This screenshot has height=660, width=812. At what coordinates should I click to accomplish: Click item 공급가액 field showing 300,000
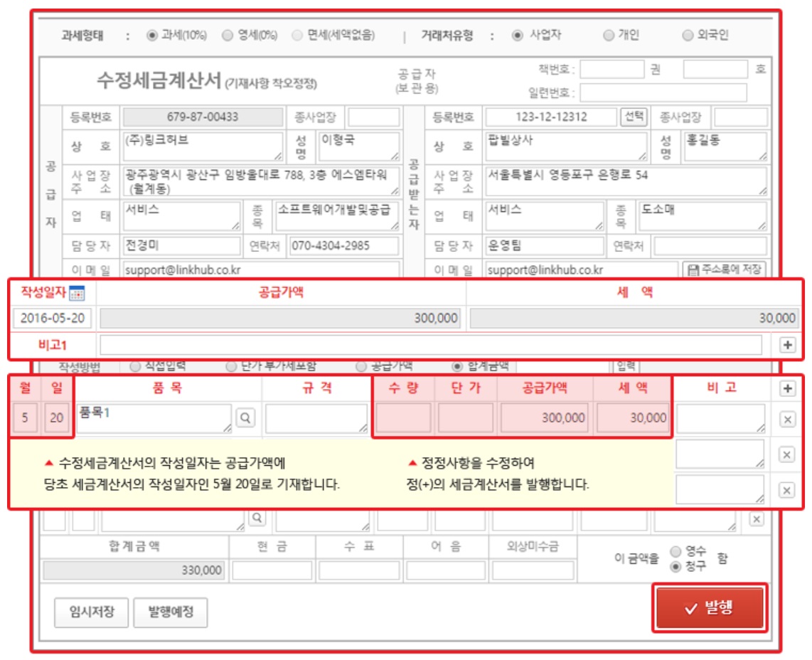545,418
